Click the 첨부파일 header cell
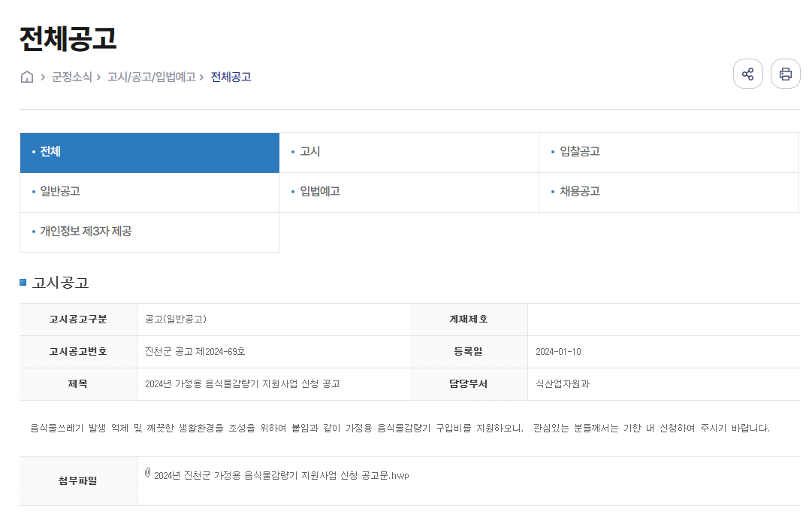 pos(78,481)
